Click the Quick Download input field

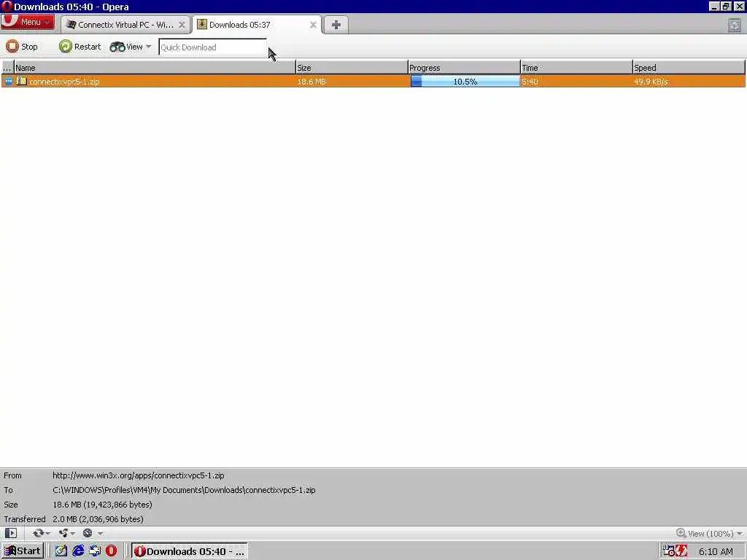[x=212, y=47]
